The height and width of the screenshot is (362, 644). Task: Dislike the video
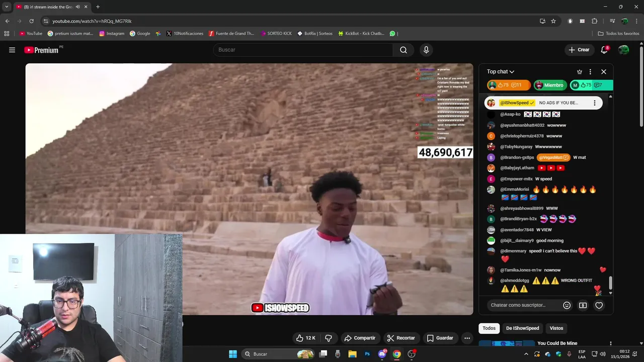pyautogui.click(x=329, y=338)
